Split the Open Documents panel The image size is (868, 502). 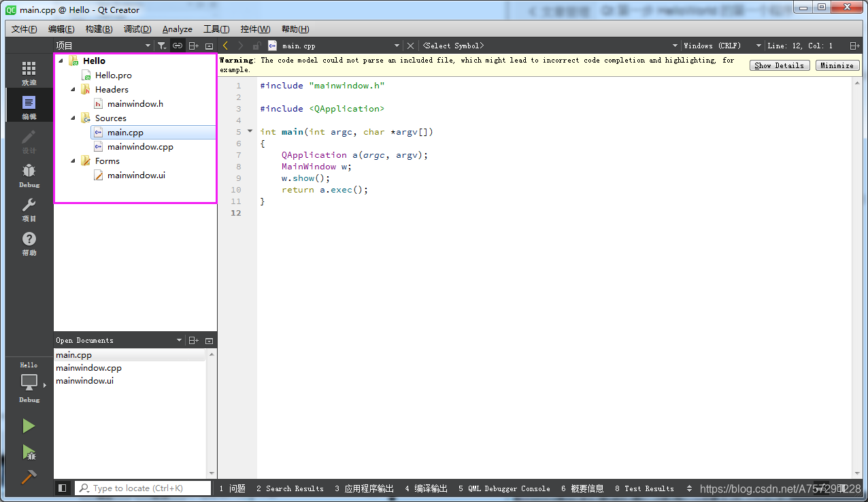(x=194, y=340)
